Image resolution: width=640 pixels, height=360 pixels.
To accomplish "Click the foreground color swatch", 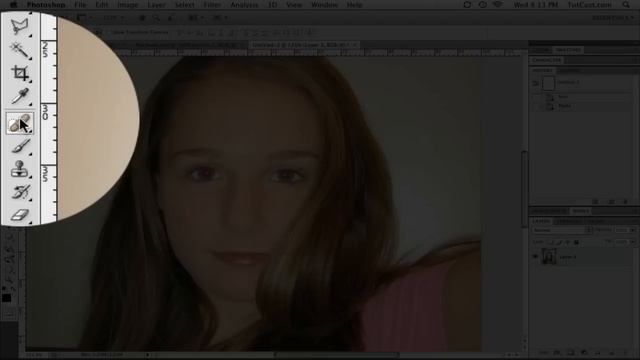I will [x=6, y=298].
